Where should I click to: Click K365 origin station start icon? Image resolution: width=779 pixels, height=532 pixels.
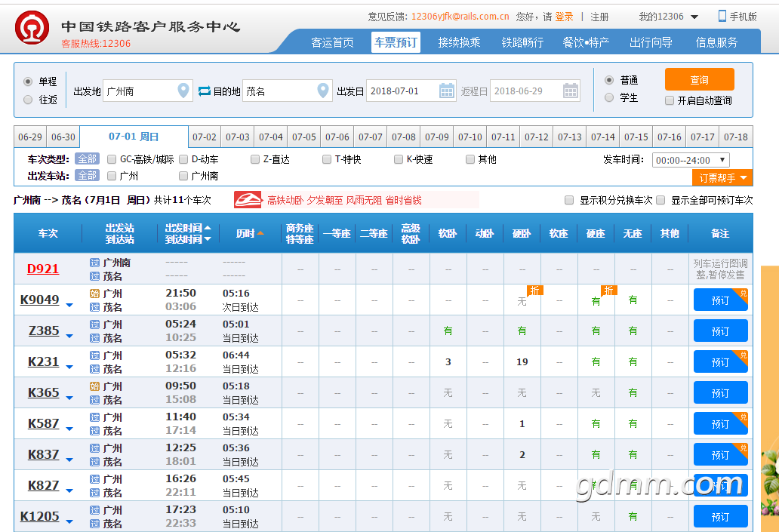[95, 386]
